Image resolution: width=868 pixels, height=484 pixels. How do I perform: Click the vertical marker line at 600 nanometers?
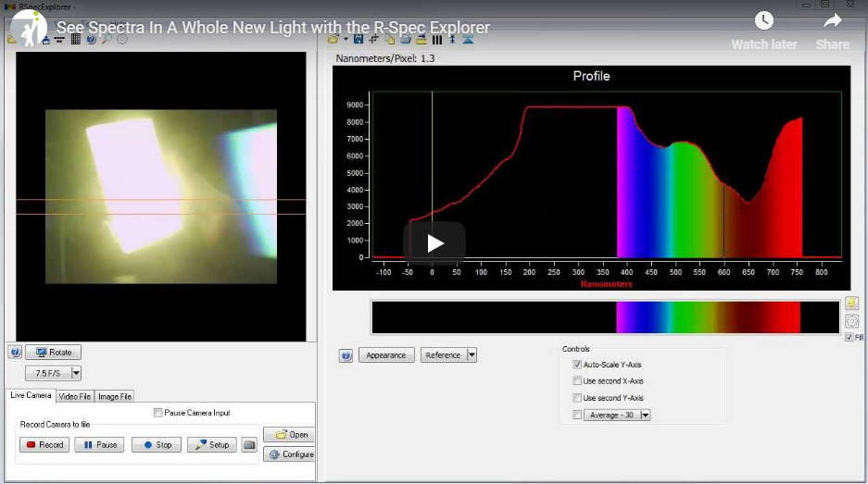[x=724, y=221]
